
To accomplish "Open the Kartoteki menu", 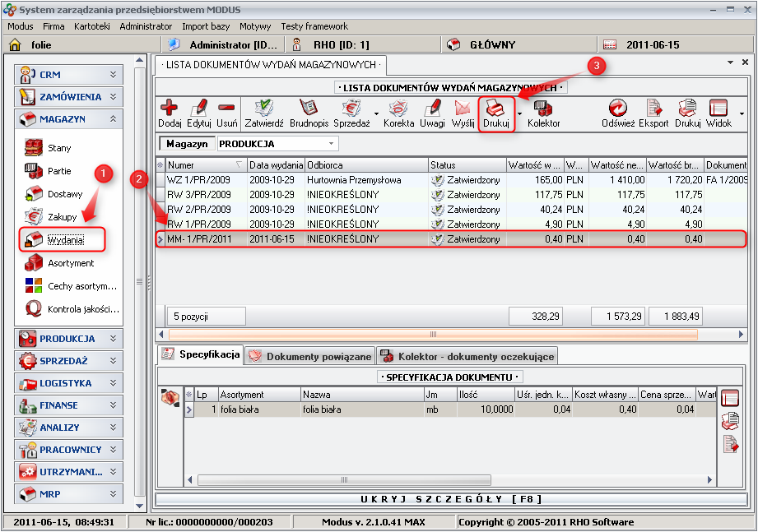I will pos(91,26).
